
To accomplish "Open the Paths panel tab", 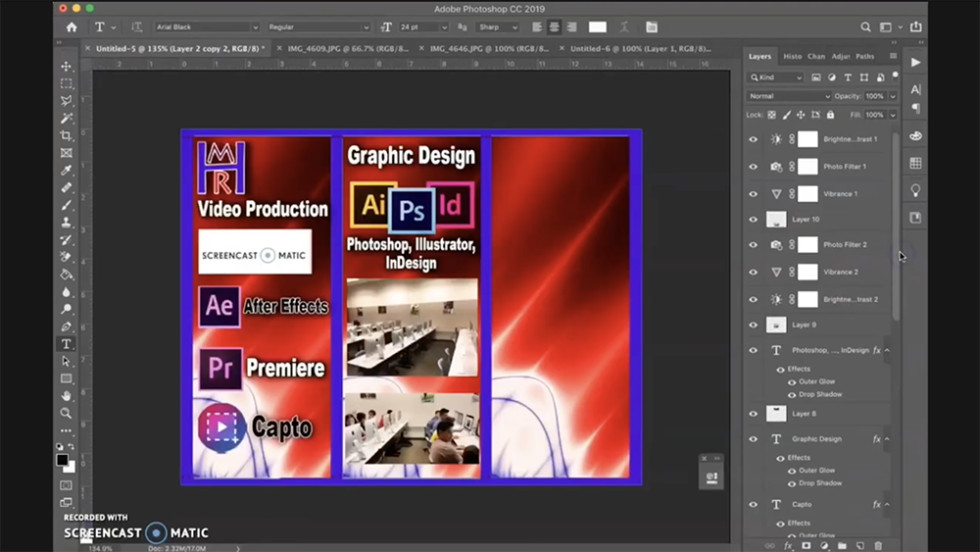I will tap(865, 56).
